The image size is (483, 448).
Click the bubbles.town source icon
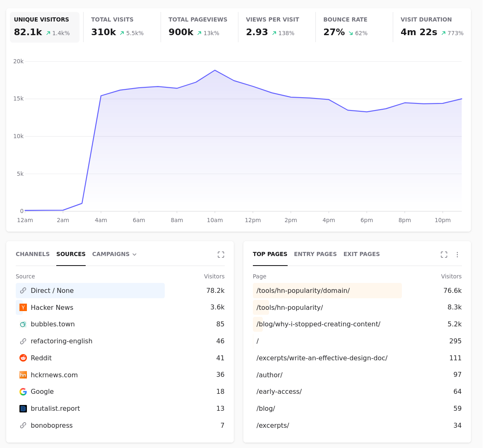click(x=23, y=324)
